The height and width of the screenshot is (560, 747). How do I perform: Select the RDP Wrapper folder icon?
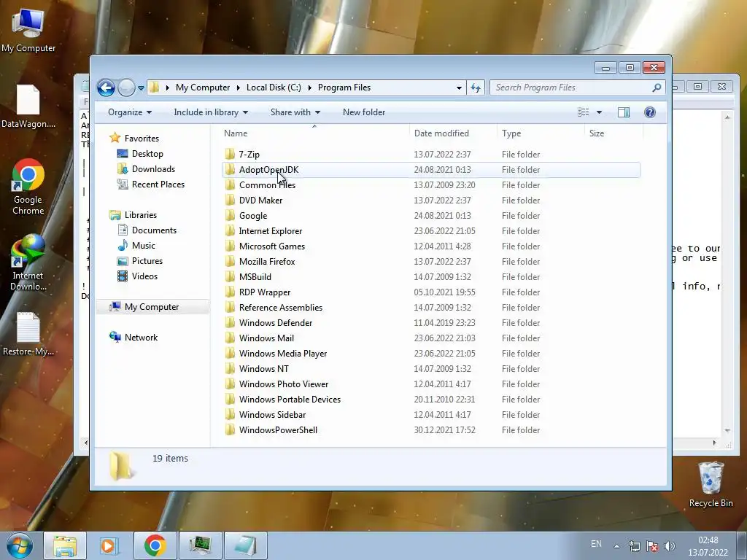(230, 292)
